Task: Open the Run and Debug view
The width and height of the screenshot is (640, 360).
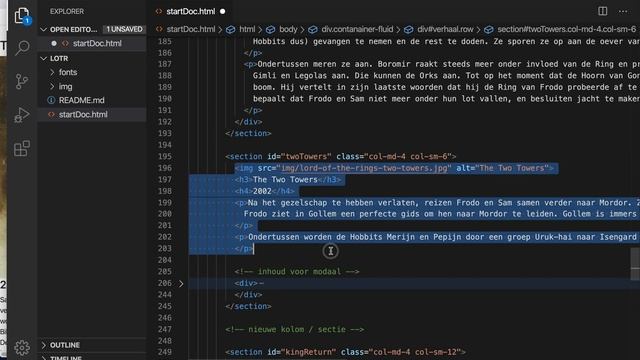Action: tap(22, 115)
